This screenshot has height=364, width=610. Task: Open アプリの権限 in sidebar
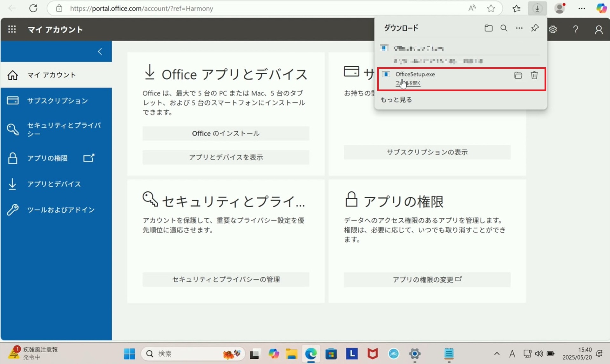(x=56, y=158)
